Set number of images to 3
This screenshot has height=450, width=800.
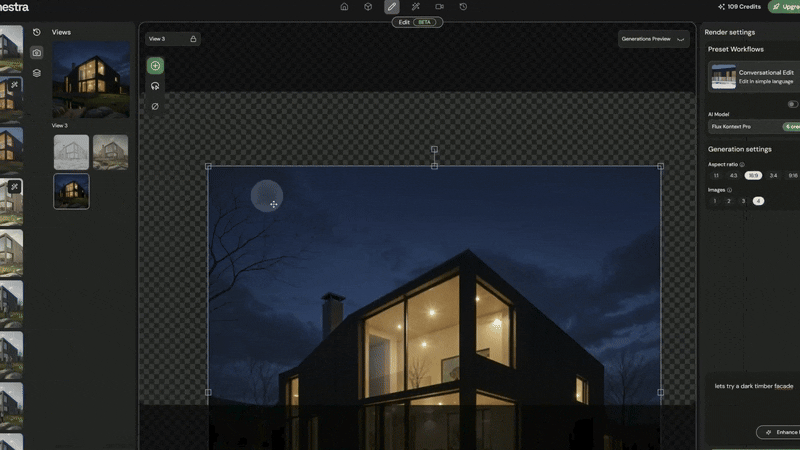pyautogui.click(x=743, y=201)
